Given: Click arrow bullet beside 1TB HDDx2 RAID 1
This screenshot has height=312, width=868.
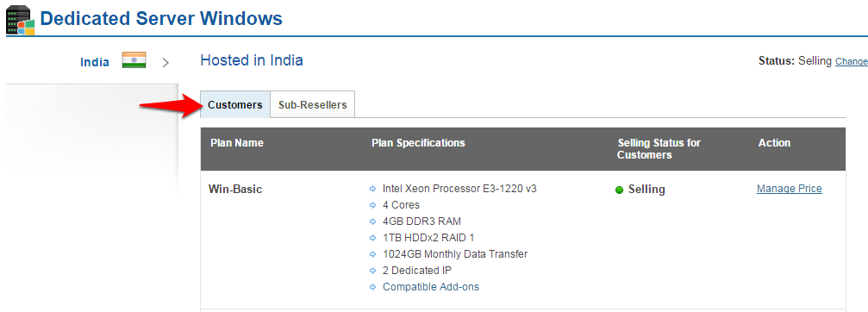Looking at the screenshot, I should [x=372, y=239].
